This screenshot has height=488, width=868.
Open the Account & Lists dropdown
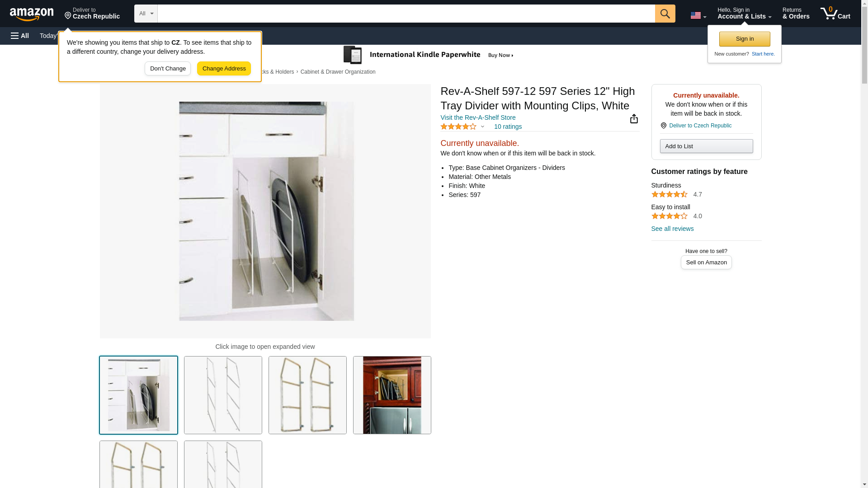coord(744,14)
